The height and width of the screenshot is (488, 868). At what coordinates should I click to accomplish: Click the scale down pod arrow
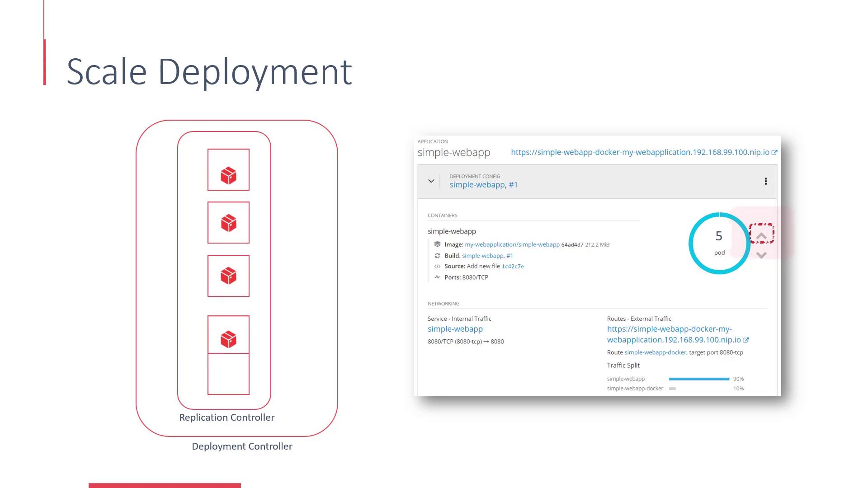point(761,255)
